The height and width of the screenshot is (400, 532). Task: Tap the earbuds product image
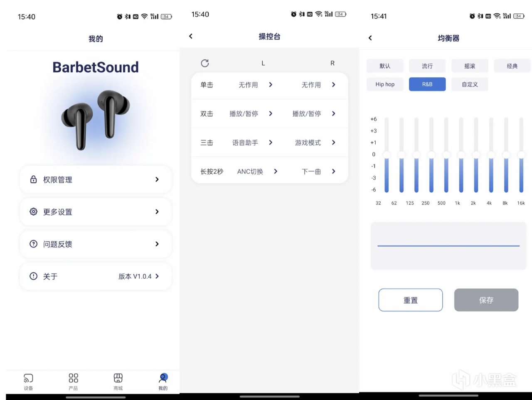click(x=96, y=120)
